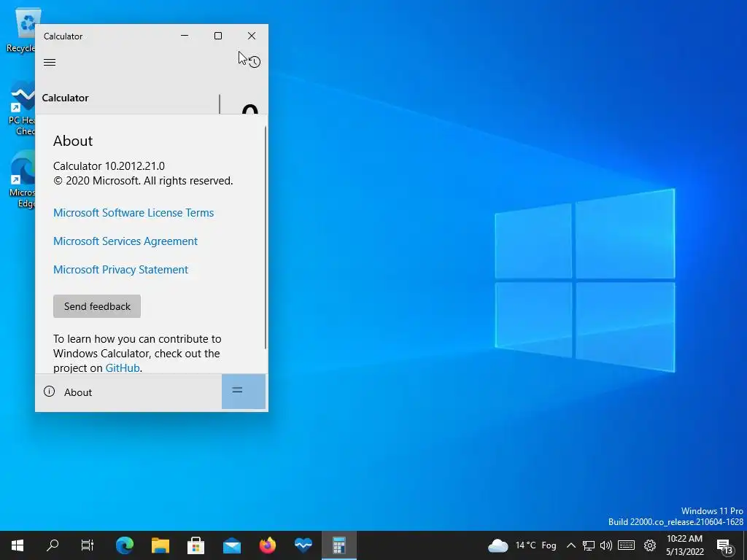Click the About info icon
This screenshot has width=747, height=560.
[49, 392]
